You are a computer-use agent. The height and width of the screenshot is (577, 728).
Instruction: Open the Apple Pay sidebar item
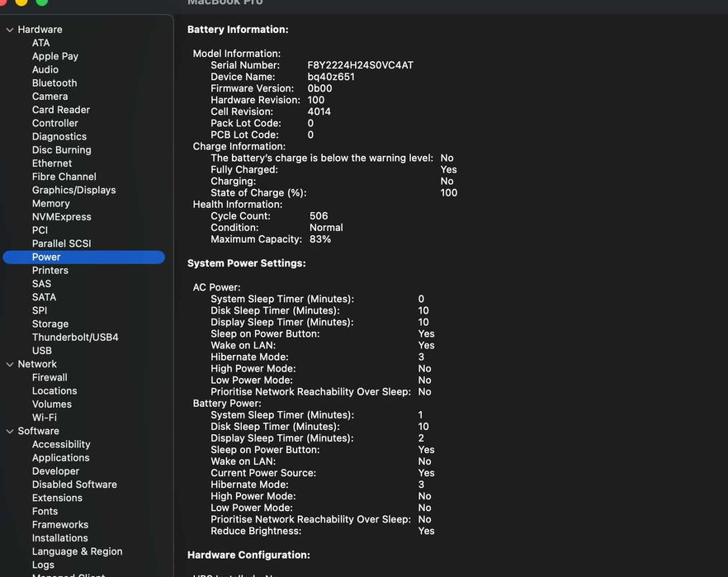click(55, 56)
